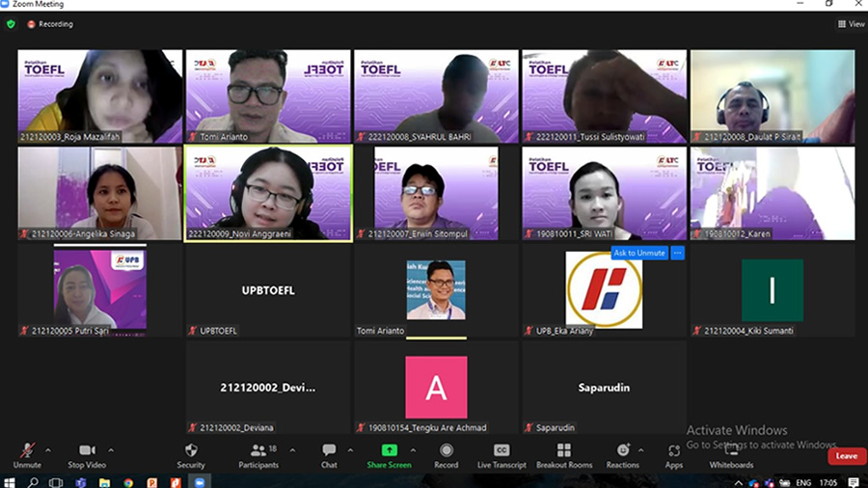Select 190810011_SRI WATI video tile

[604, 193]
